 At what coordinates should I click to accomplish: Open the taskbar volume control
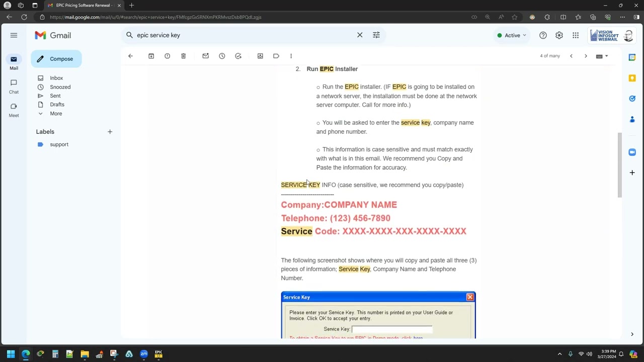589,354
